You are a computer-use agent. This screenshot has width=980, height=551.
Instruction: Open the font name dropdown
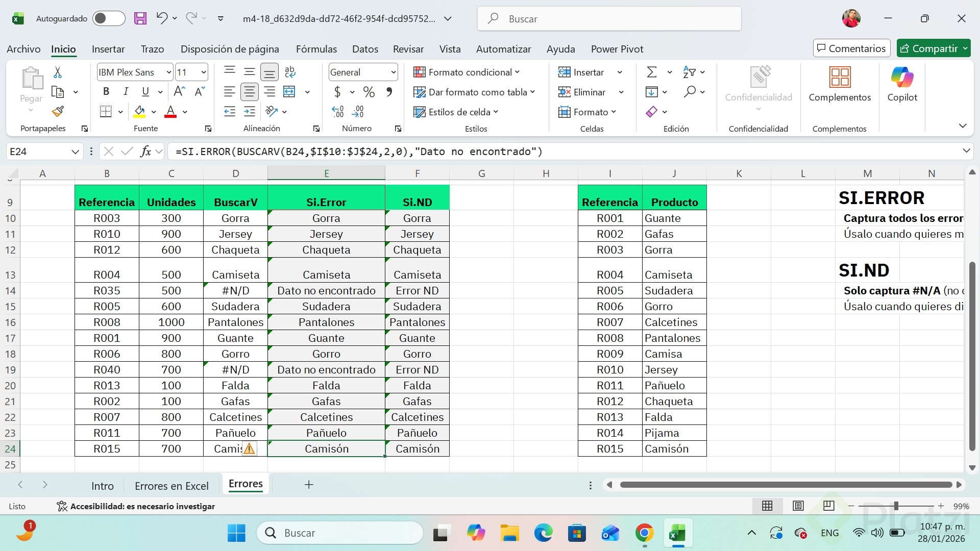click(168, 72)
